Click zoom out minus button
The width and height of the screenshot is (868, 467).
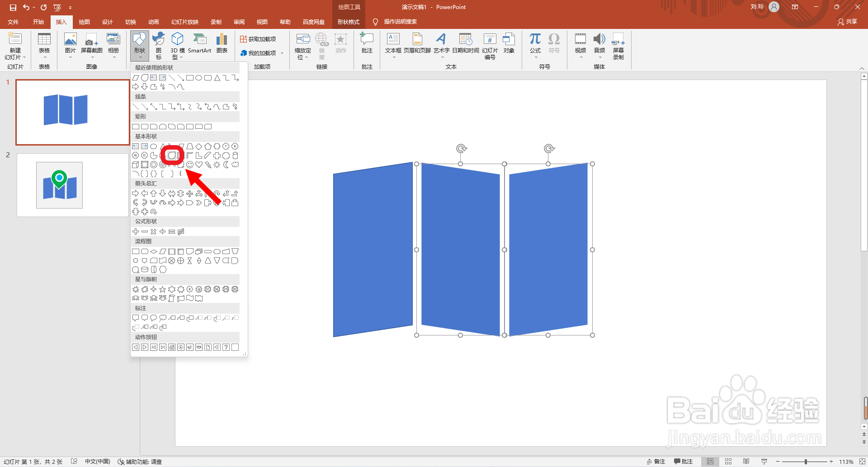pyautogui.click(x=778, y=462)
